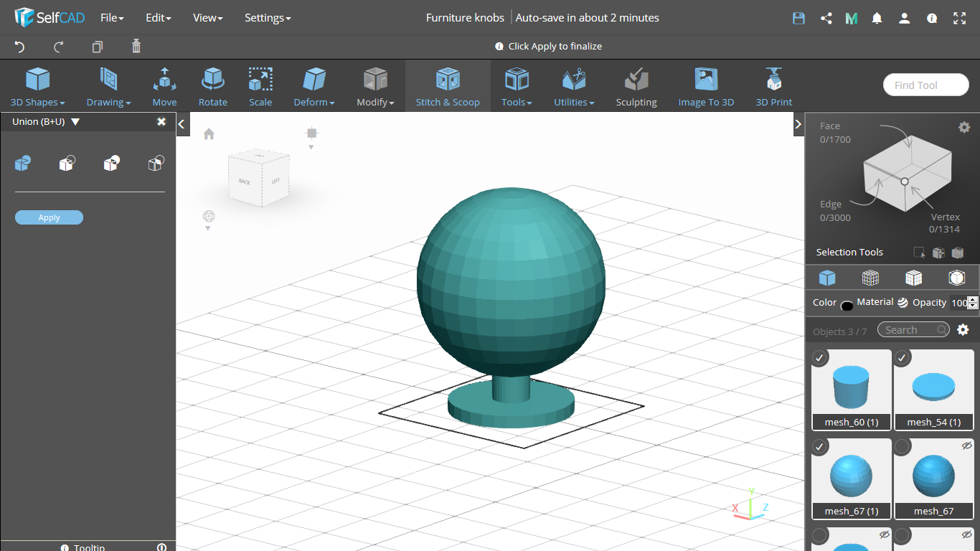The height and width of the screenshot is (551, 980).
Task: Switch to full wireframe cube view mode
Action: point(870,278)
